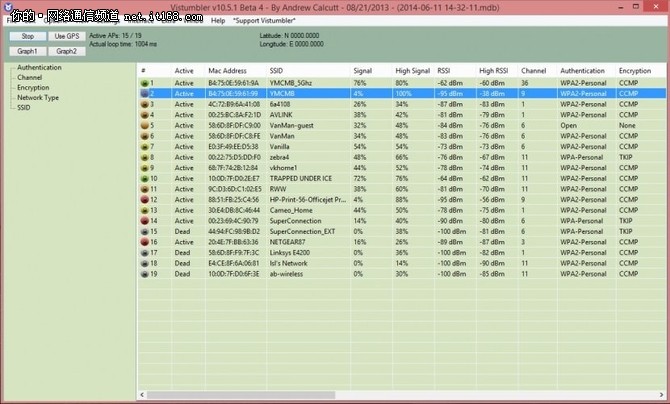Click signal icon for zebra4 row

144,157
